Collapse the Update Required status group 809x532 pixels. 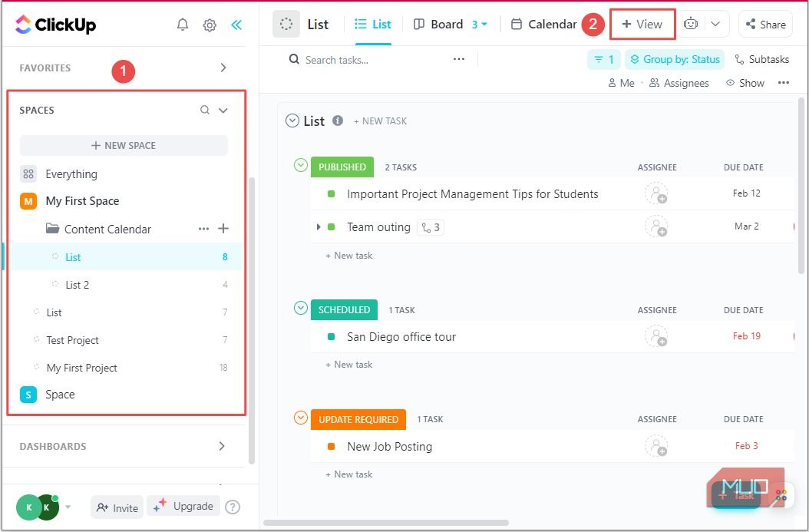pos(301,418)
